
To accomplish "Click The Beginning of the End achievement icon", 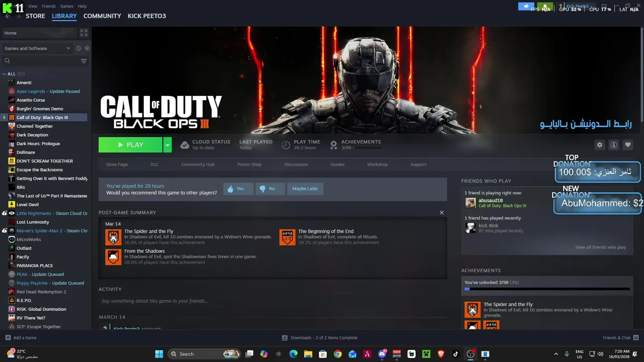I will click(287, 237).
